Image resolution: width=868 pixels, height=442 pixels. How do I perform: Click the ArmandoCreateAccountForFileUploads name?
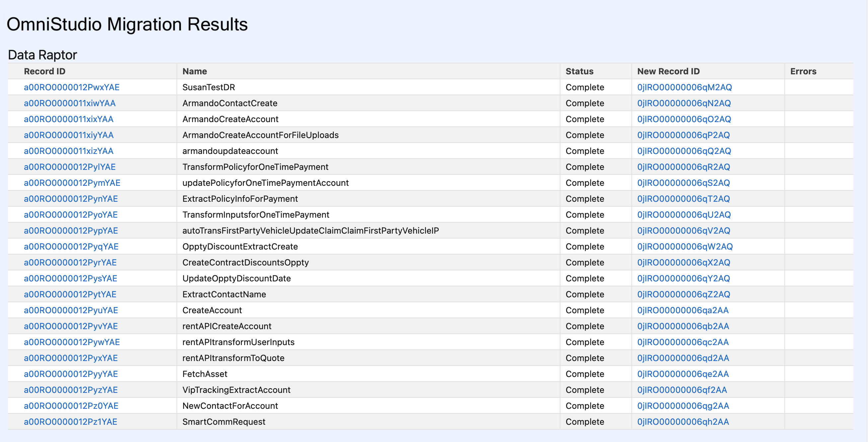pos(260,135)
